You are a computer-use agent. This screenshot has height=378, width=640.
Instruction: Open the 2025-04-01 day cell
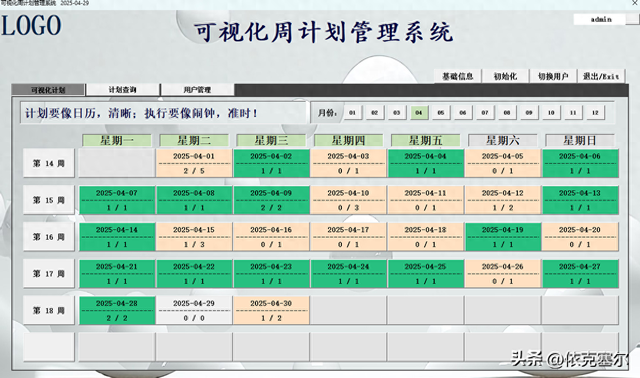point(194,163)
